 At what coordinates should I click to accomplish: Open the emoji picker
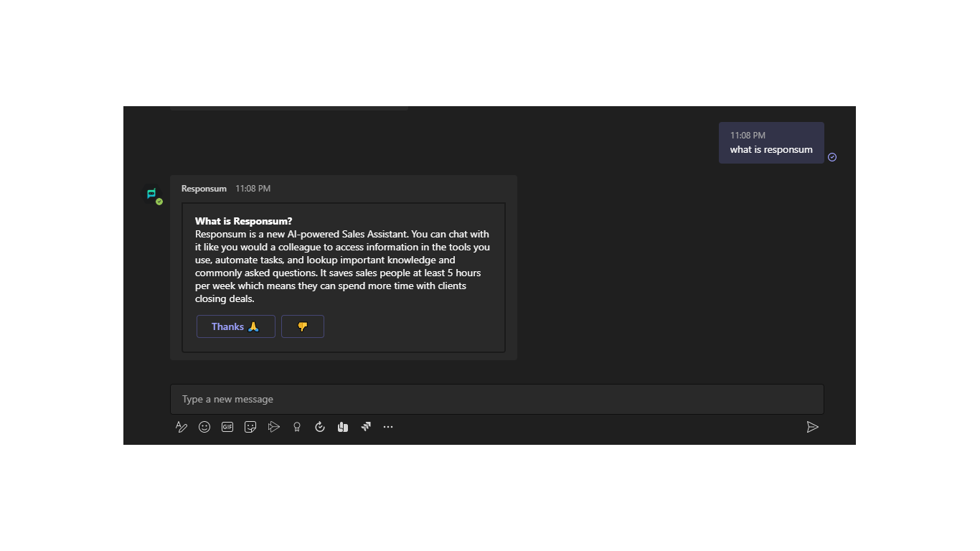click(204, 427)
